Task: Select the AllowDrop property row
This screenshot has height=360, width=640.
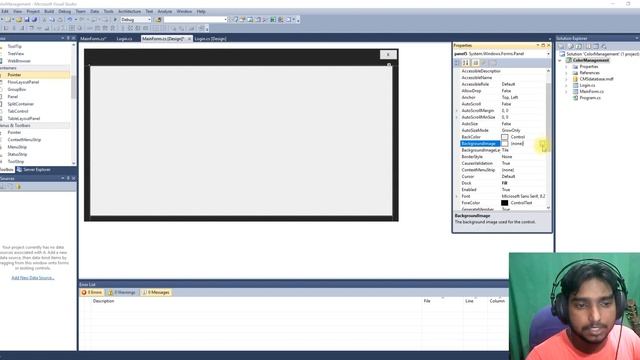Action: 502,91
